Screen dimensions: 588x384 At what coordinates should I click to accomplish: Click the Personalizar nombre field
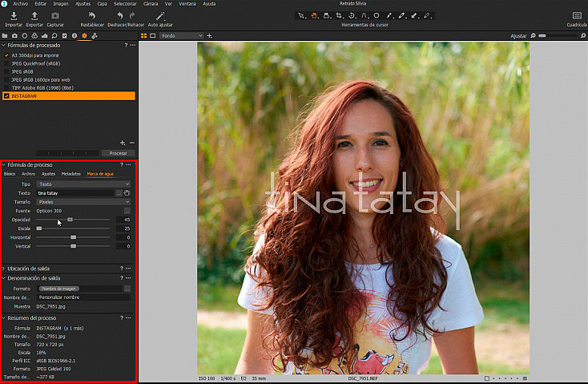coord(83,297)
